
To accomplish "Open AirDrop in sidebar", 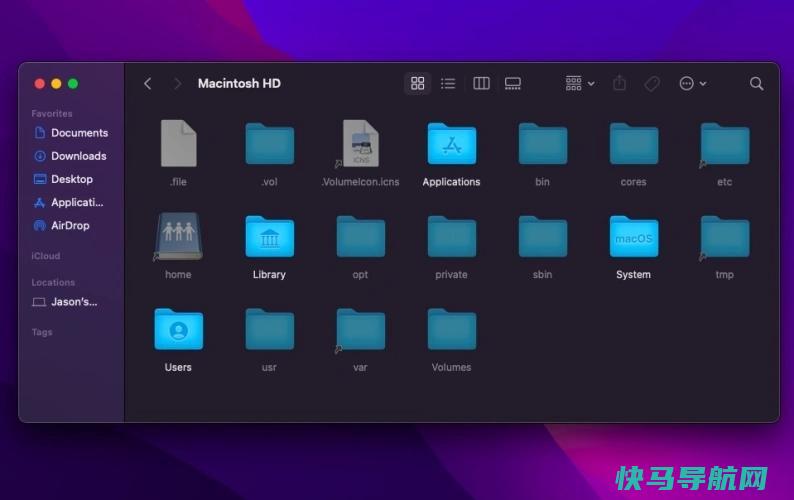I will click(62, 226).
